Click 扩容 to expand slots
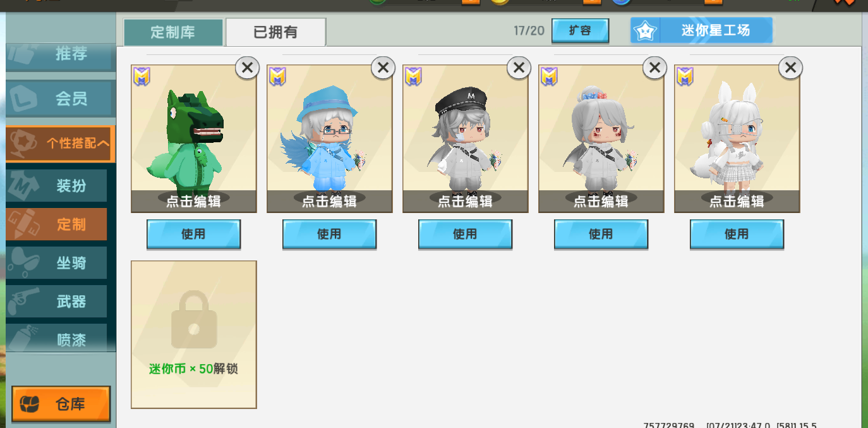This screenshot has width=868, height=428. click(580, 30)
